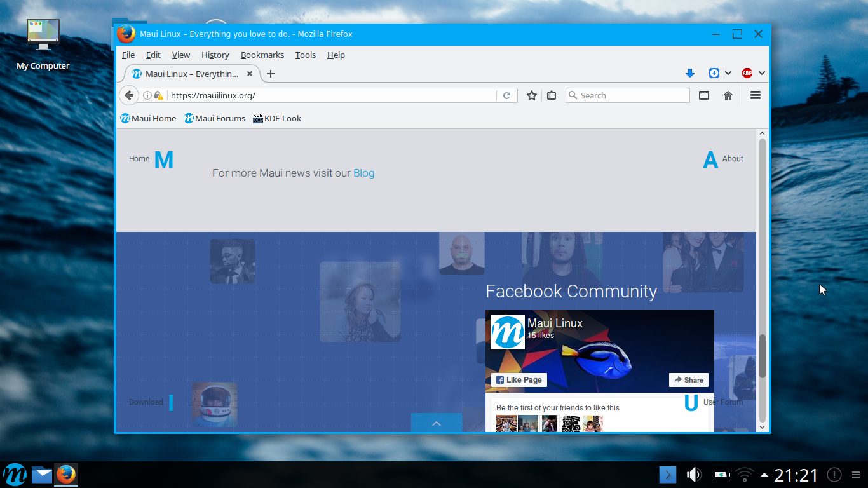
Task: Open Downloads blue arrow icon
Action: [x=690, y=73]
